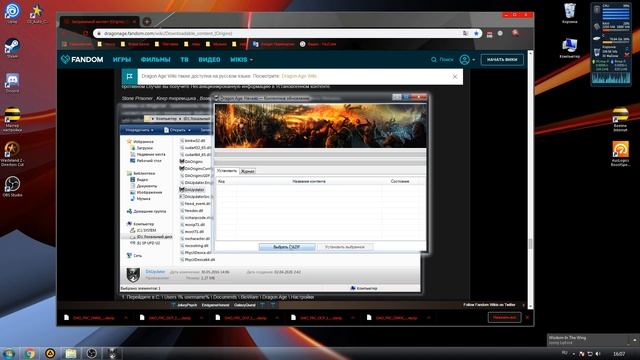Click the НАЧАТЬ ВИКИ button
Screen dimensions: 640x360
click(502, 60)
